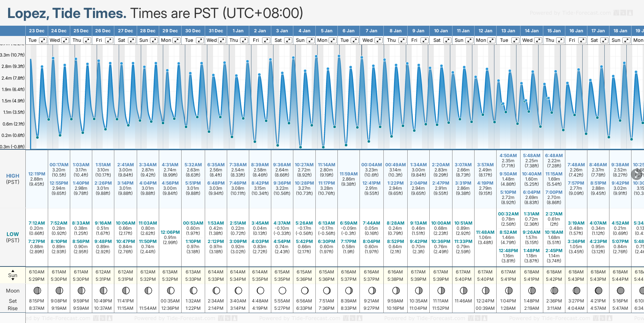Click expand icon beside Thu 25 Dec

pyautogui.click(x=87, y=40)
